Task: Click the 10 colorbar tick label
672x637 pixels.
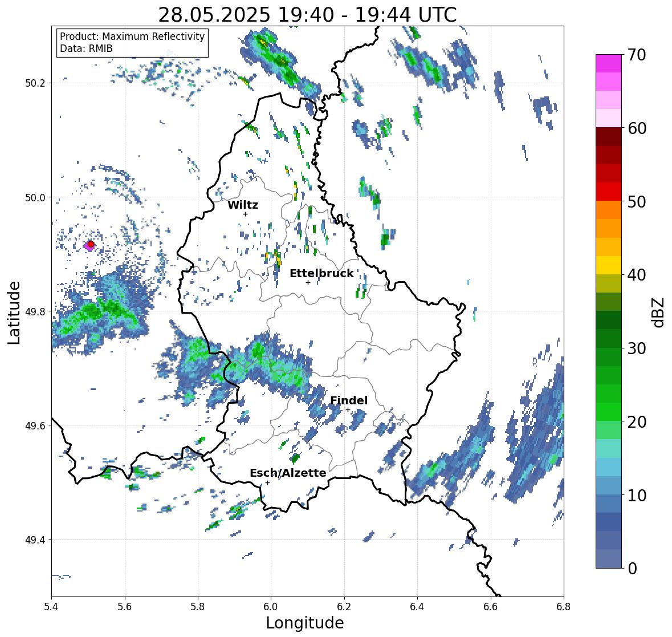Action: (637, 495)
